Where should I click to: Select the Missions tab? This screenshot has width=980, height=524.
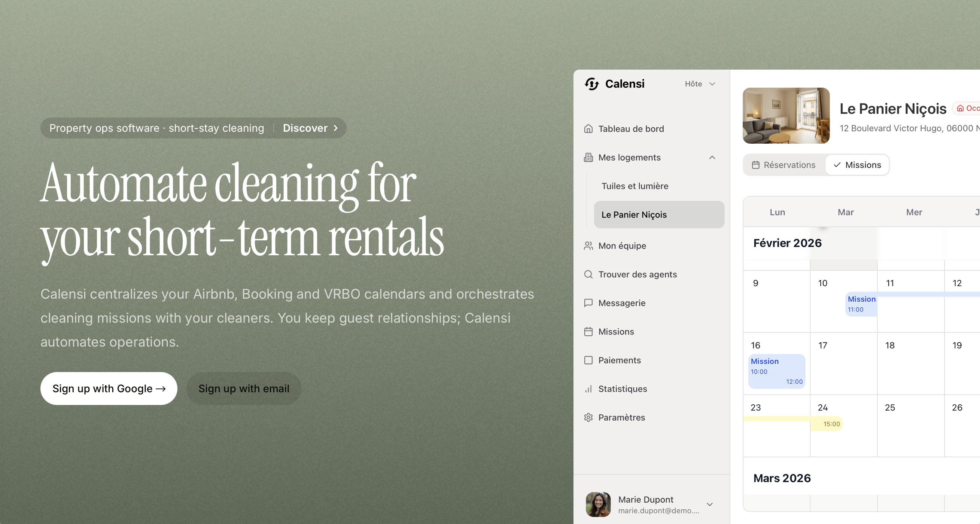tap(857, 165)
